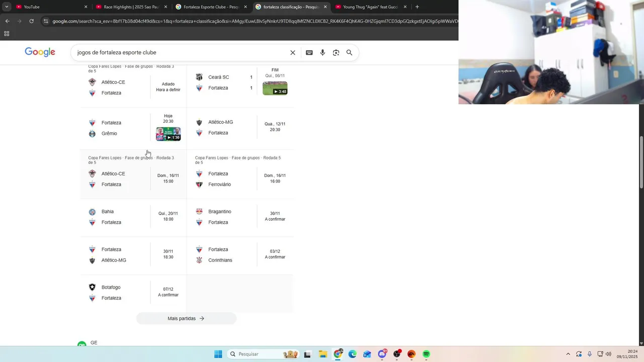The image size is (644, 362).
Task: Start a voice search with microphone
Action: (323, 53)
